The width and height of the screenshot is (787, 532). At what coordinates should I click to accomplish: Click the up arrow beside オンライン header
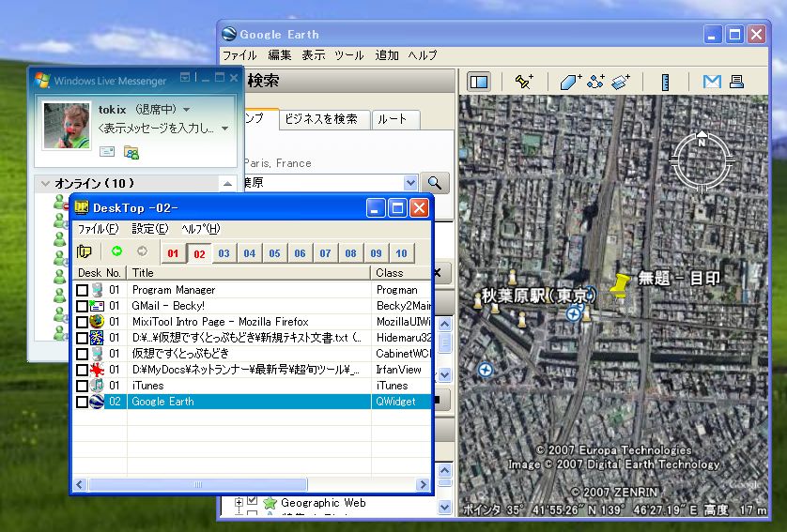click(x=227, y=184)
